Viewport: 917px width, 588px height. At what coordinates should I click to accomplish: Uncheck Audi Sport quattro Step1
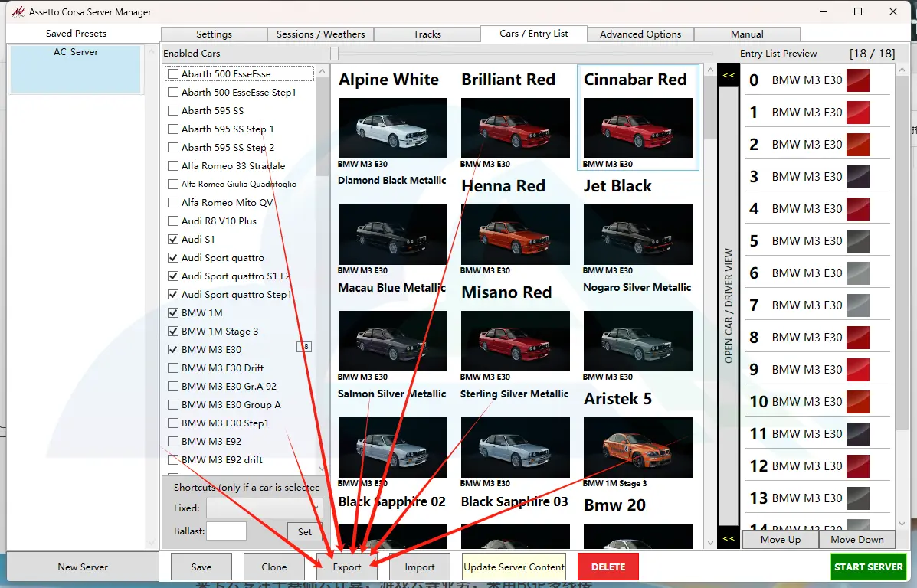tap(173, 295)
